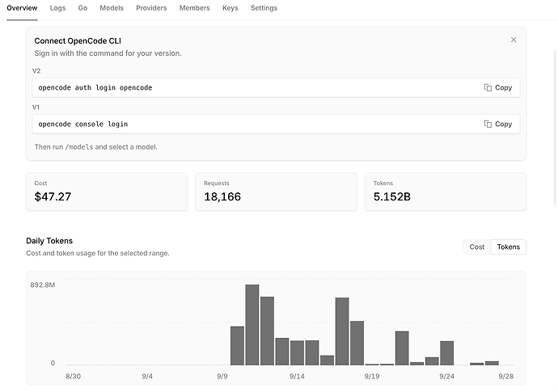Click the $47.27 cost value
Viewport: 558px width, 392px height.
(53, 196)
